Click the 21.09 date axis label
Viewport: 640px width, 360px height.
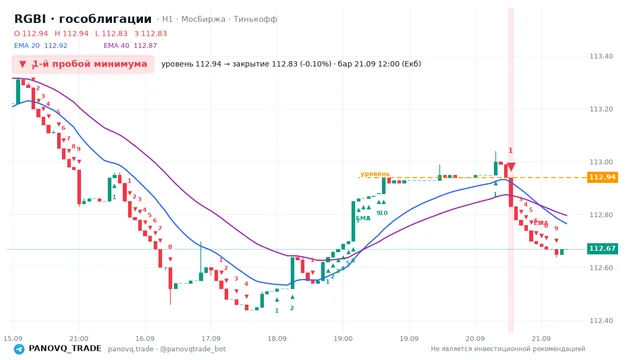coord(541,339)
